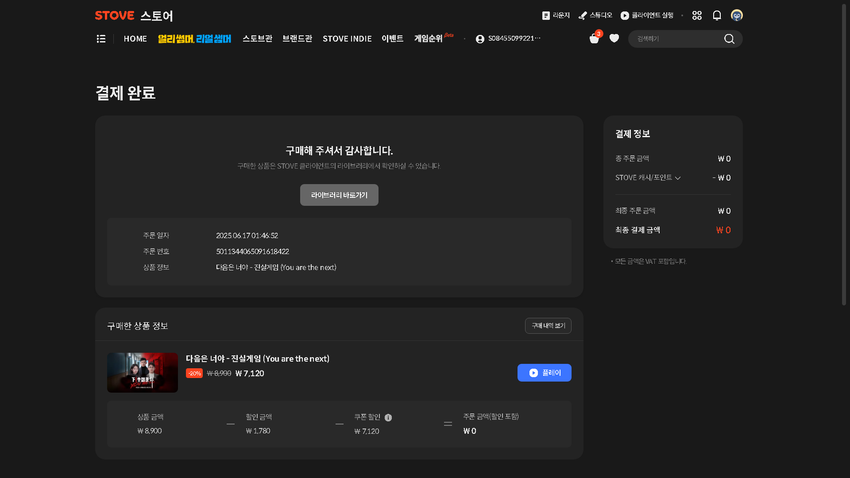Click the STOVE 스토어 logo
850x478 pixels.
coord(134,16)
